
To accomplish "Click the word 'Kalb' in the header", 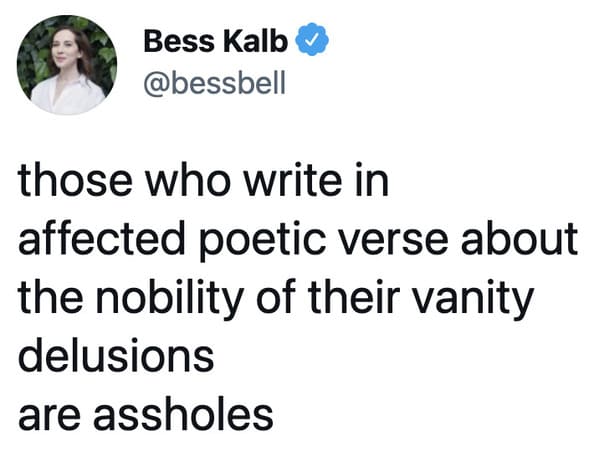I will [255, 41].
